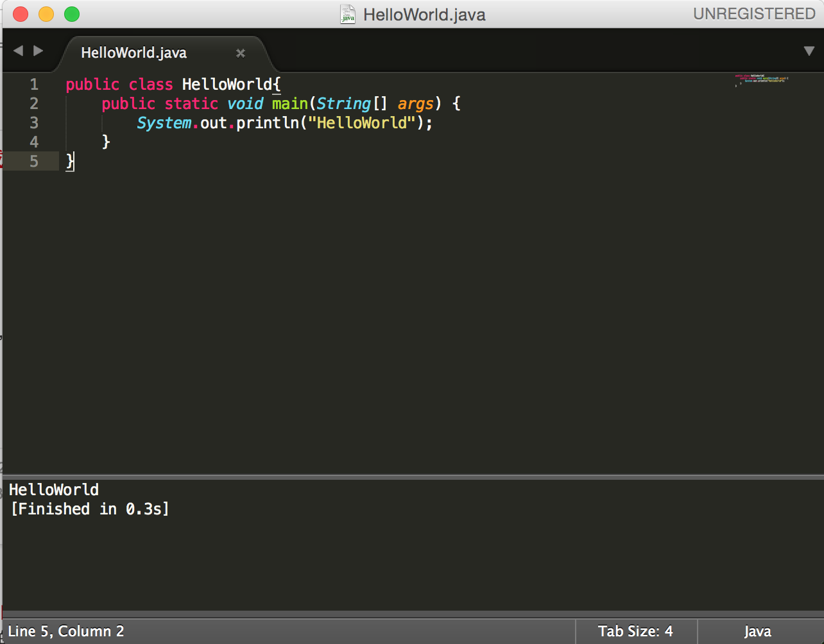Click the code minimap preview
Image resolution: width=824 pixels, height=644 pixels.
762,80
